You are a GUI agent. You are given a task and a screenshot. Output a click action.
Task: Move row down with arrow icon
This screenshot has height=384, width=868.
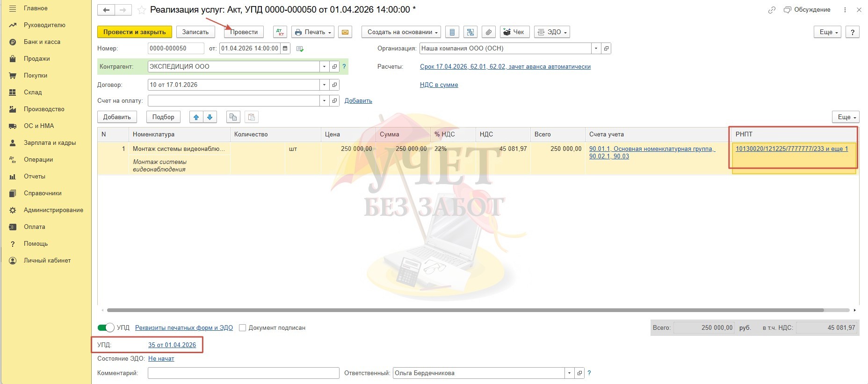click(x=210, y=117)
